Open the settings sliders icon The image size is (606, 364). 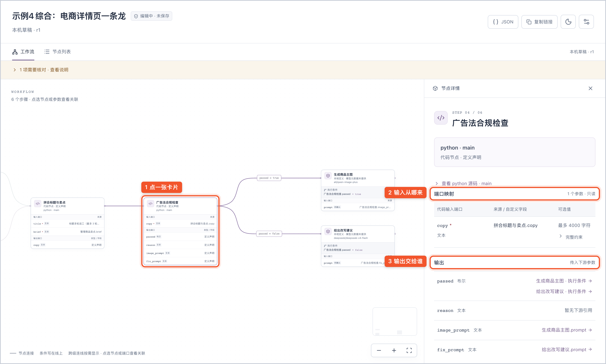tap(586, 22)
